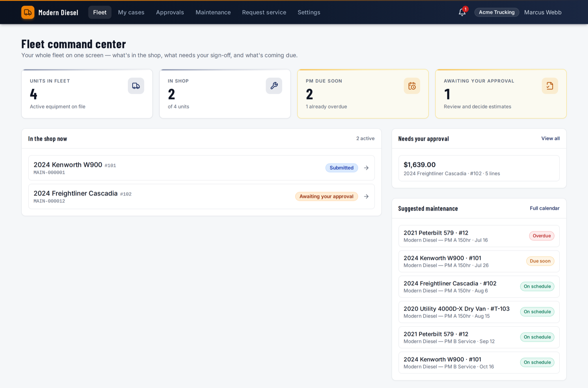Viewport: 588px width, 388px height.
Task: Open the $1,639.00 estimate card
Action: [x=479, y=168]
